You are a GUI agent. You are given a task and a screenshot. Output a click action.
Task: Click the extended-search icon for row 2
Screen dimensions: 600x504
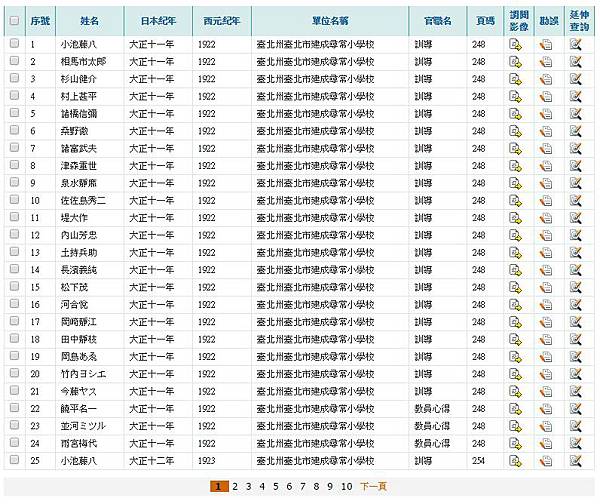576,62
